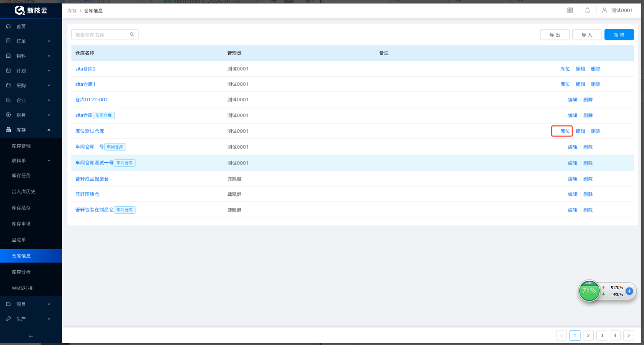Screen dimensions: 644x345
Task: Click the folder icon beside 项目
Action: [x=8, y=304]
